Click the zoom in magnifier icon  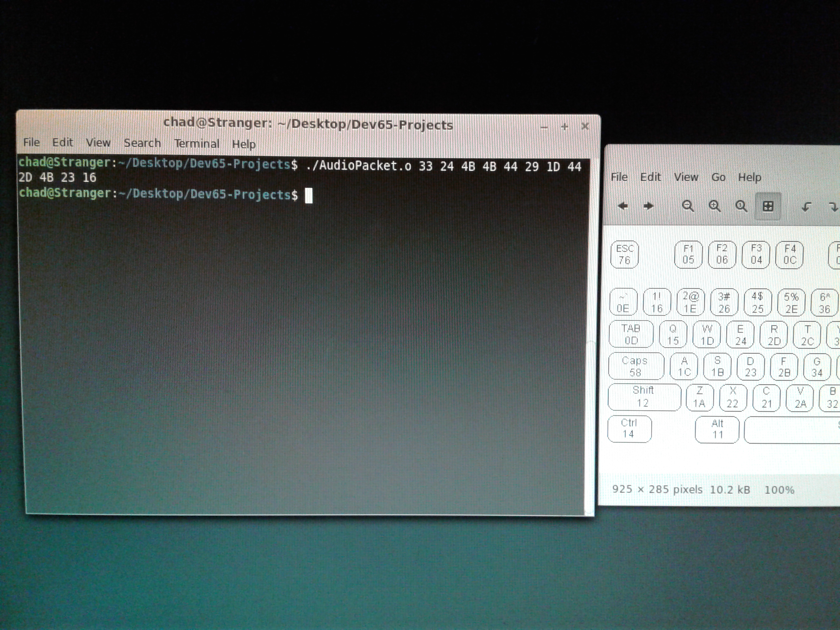(715, 206)
